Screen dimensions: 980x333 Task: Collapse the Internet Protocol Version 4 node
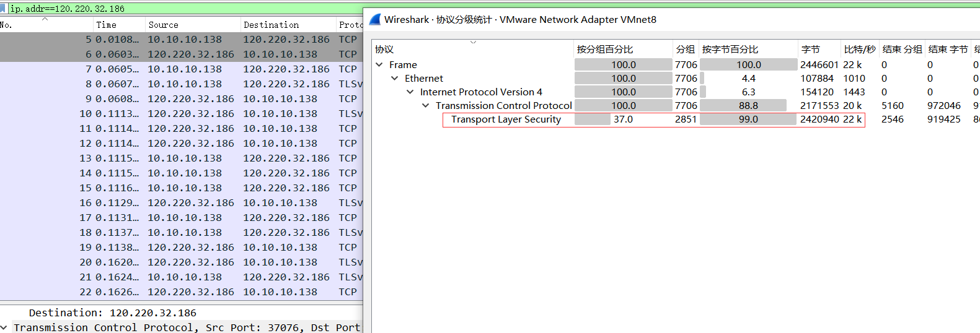point(410,92)
